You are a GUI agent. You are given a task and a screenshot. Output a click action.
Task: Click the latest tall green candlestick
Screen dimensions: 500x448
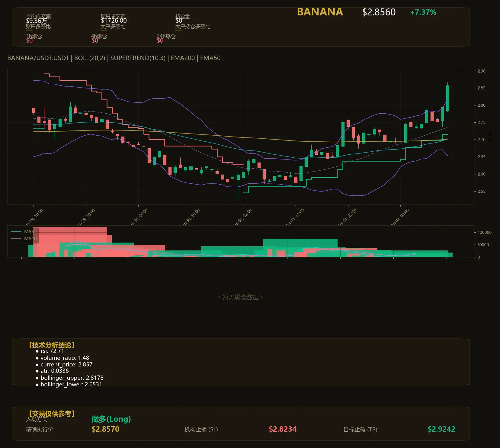click(448, 98)
